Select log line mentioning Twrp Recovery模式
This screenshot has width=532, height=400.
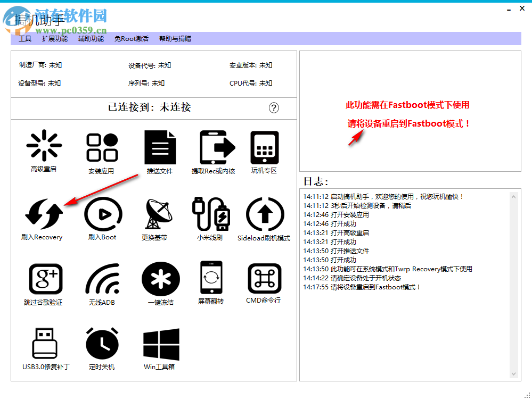coord(388,269)
